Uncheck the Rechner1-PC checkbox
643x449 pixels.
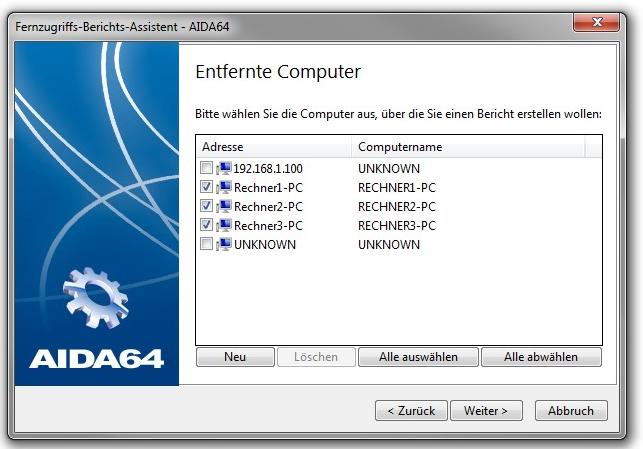click(206, 187)
